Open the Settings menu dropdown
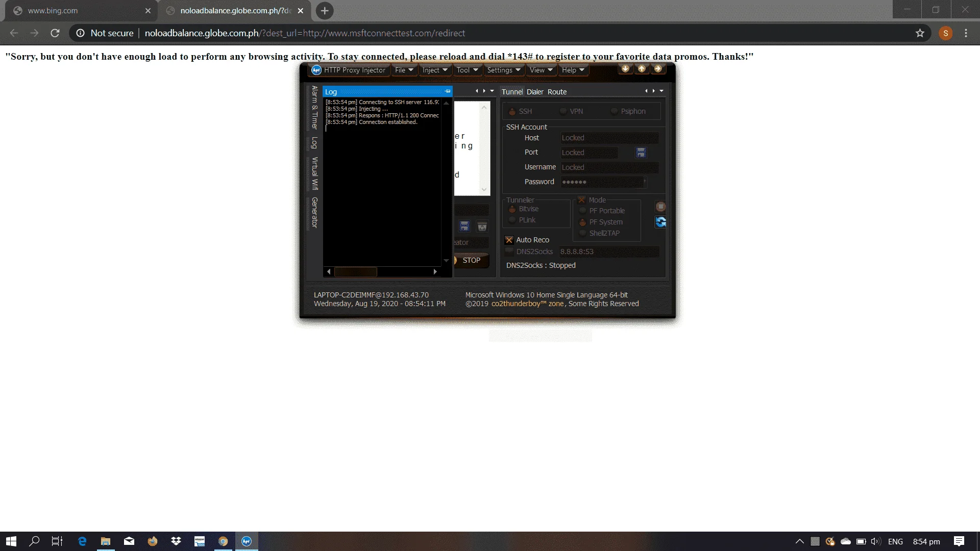This screenshot has height=551, width=980. [503, 70]
